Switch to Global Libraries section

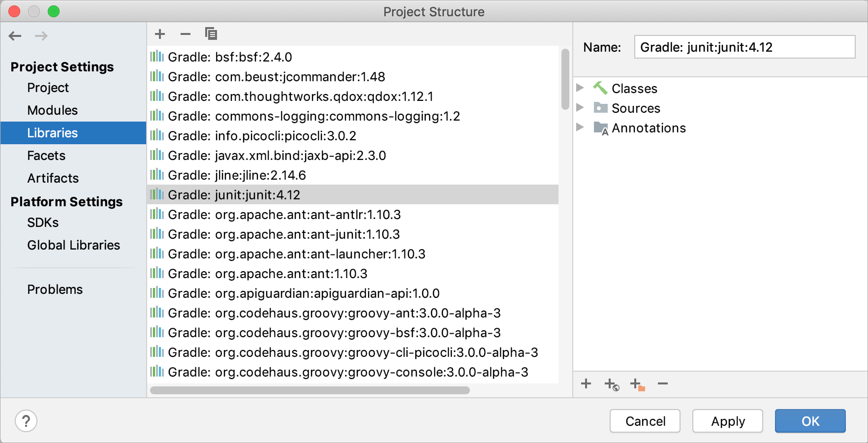(74, 245)
